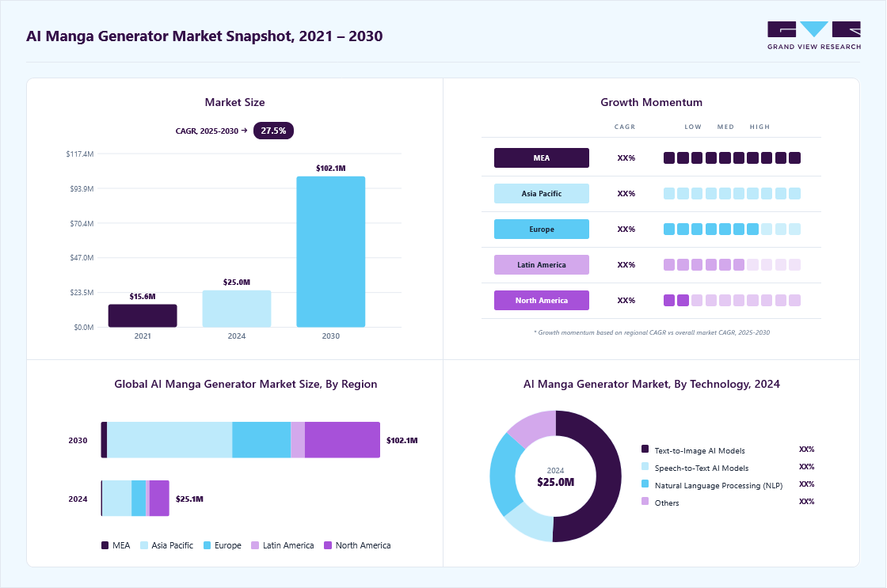The image size is (887, 588).
Task: Click the XX% CAGR value for Europe
Action: point(626,230)
